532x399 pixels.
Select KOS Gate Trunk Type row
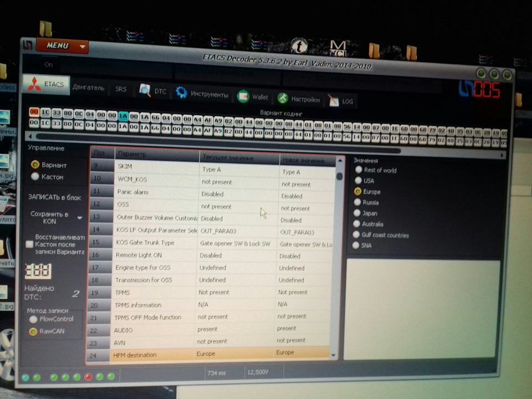211,243
